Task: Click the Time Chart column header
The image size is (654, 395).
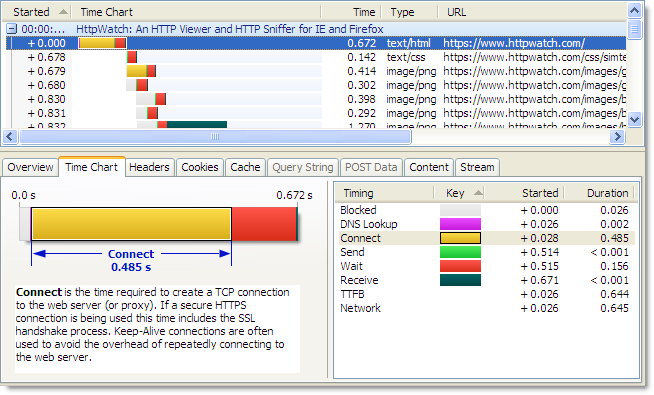Action: [196, 12]
